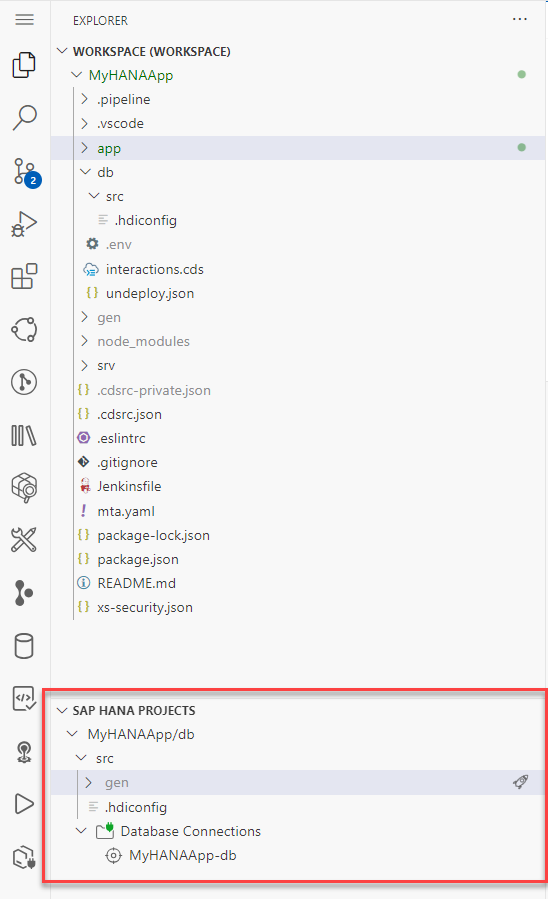Image resolution: width=548 pixels, height=899 pixels.
Task: Collapse the SAP HANA PROJECTS section
Action: pos(62,710)
